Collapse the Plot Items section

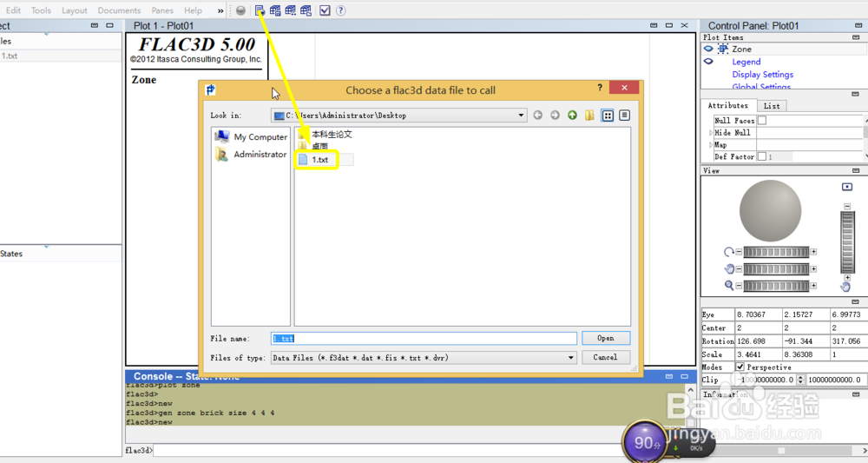tap(856, 37)
